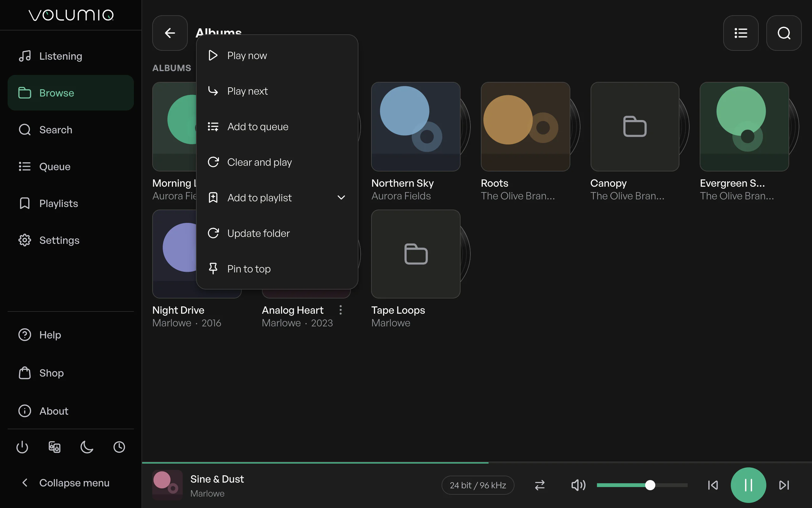Click the back arrow button

(170, 33)
